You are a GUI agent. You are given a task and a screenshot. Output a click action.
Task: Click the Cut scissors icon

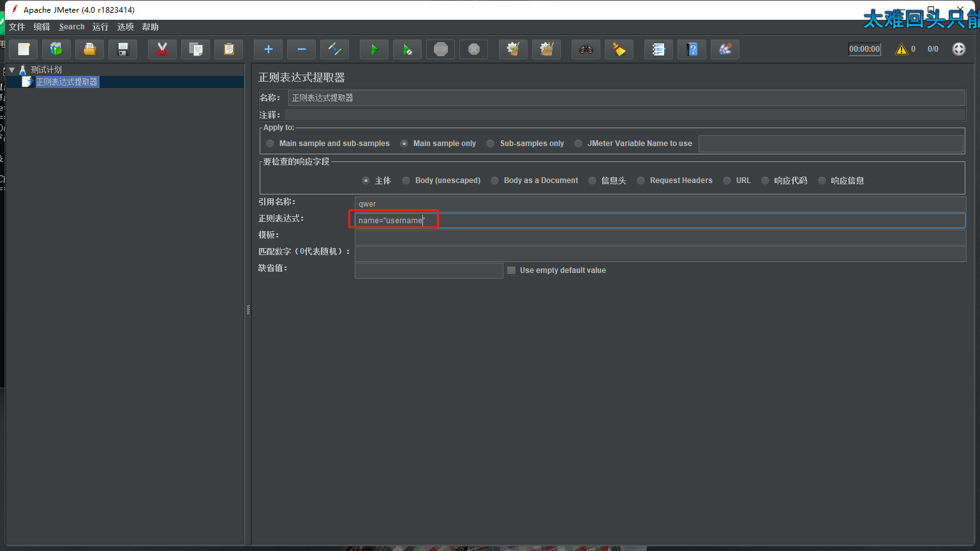pyautogui.click(x=163, y=49)
